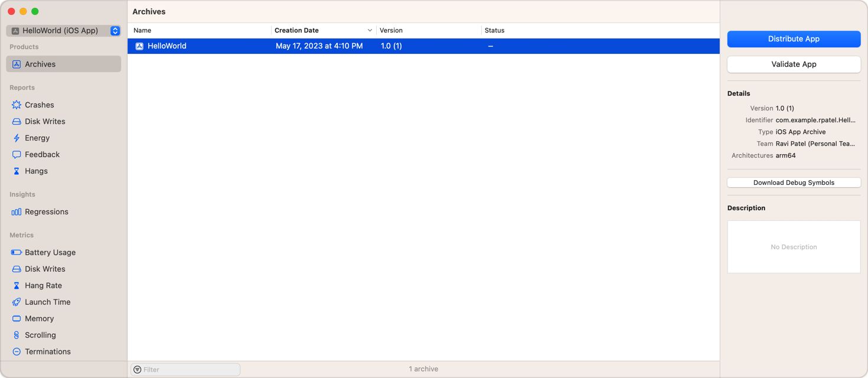868x378 pixels.
Task: Click the Ravi Patel team value
Action: click(815, 144)
